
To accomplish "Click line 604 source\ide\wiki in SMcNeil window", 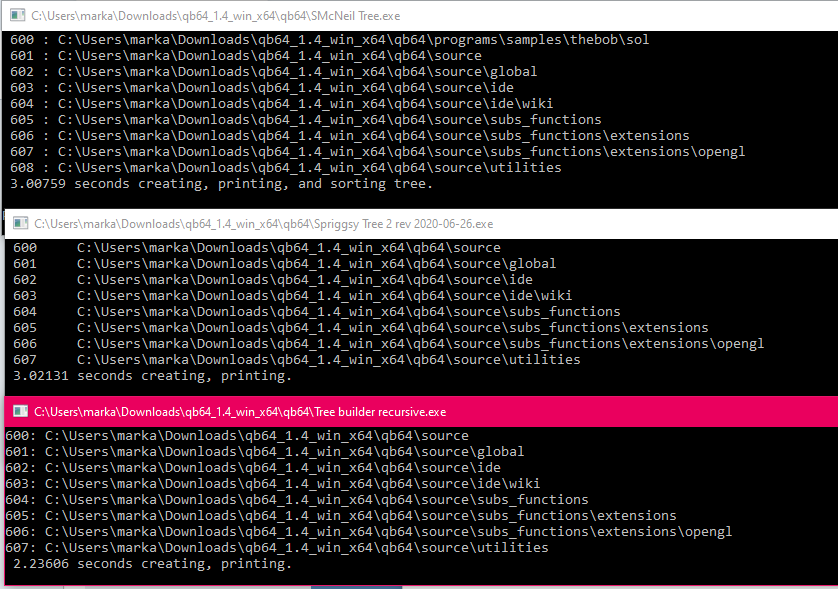I will point(281,104).
